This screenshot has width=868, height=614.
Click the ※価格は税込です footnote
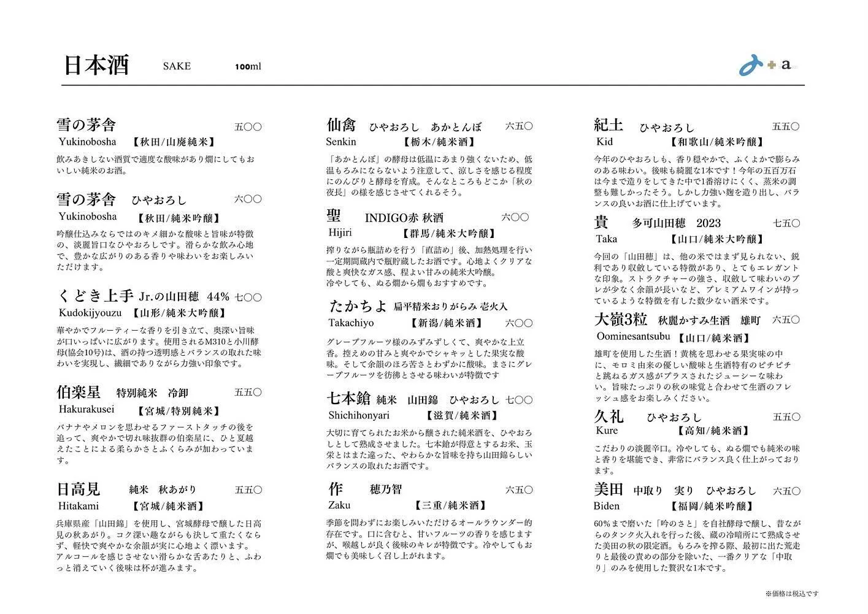(x=791, y=593)
